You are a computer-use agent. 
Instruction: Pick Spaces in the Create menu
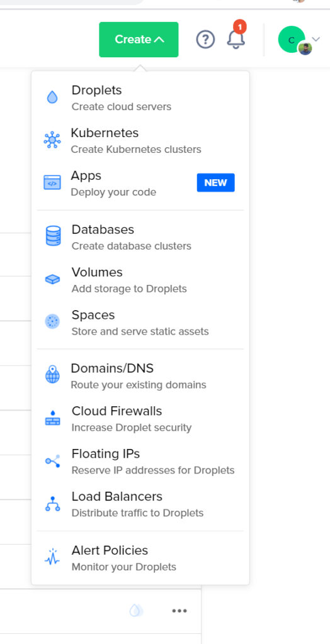pos(140,323)
